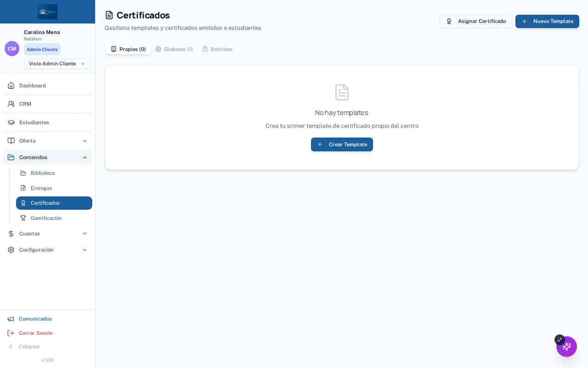Click the CRM people icon

point(11,104)
